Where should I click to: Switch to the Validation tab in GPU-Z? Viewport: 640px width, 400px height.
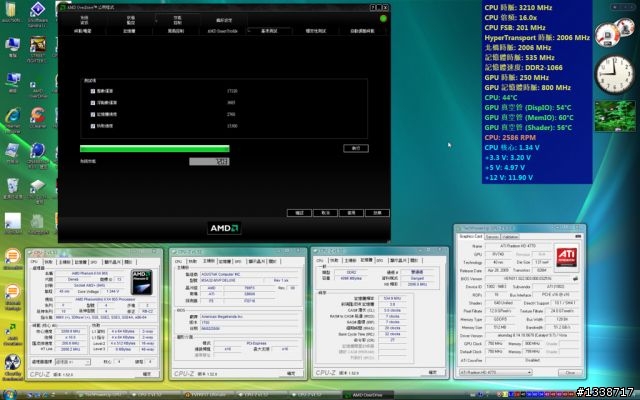[x=510, y=237]
